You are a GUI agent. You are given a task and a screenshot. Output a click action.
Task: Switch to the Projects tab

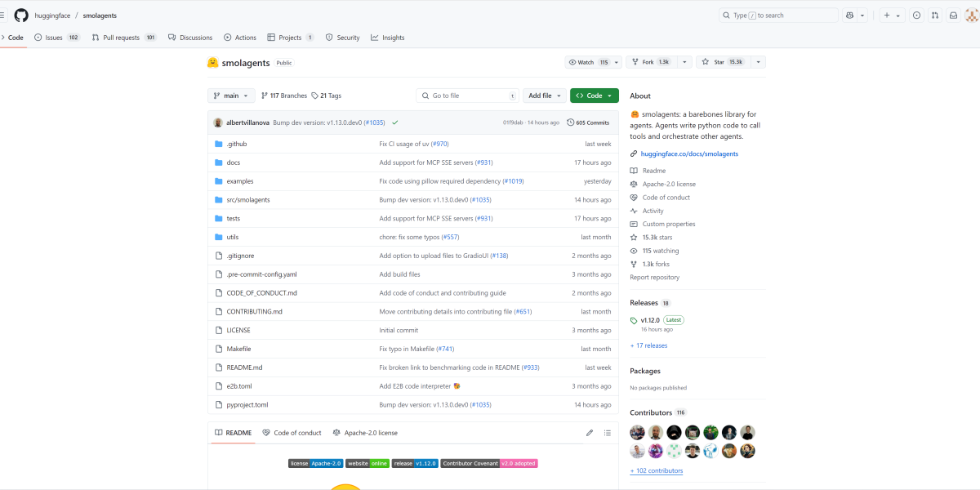(x=291, y=38)
